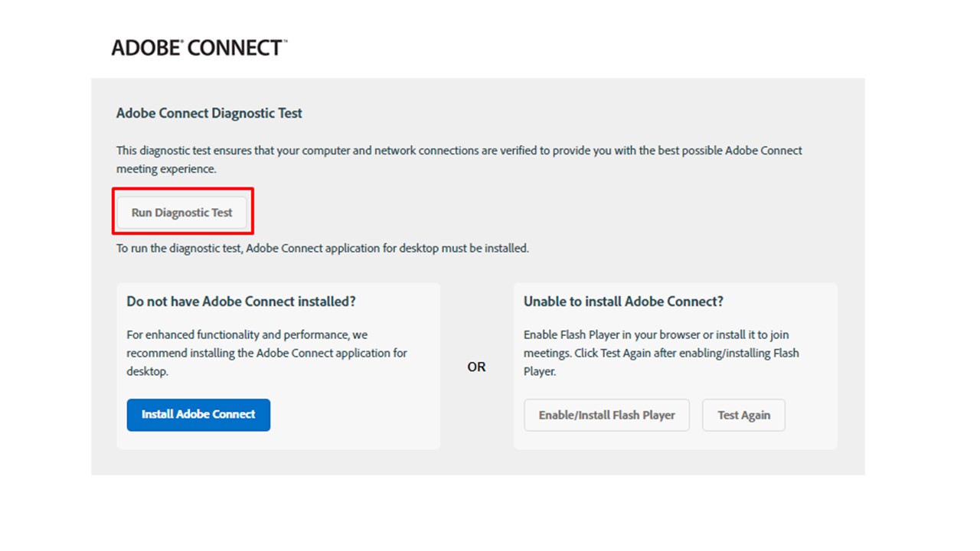Click the lone word 'desktop.' in left card
Screen dimensions: 980x551
click(x=147, y=371)
